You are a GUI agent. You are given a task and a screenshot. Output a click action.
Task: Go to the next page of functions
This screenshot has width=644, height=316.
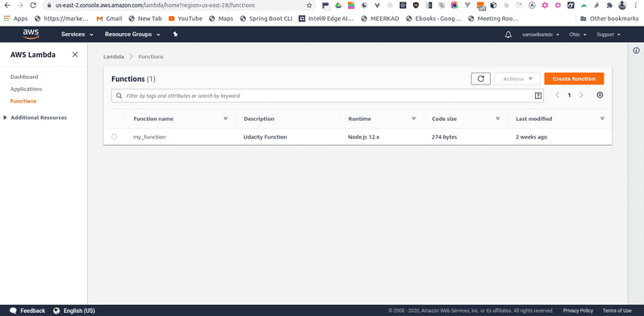click(x=581, y=95)
